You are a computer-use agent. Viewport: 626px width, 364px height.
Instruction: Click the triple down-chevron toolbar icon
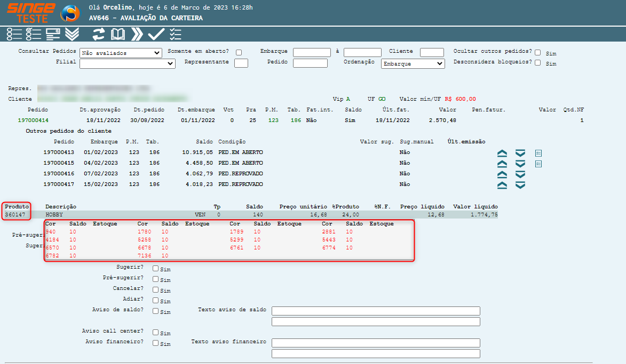click(x=72, y=35)
